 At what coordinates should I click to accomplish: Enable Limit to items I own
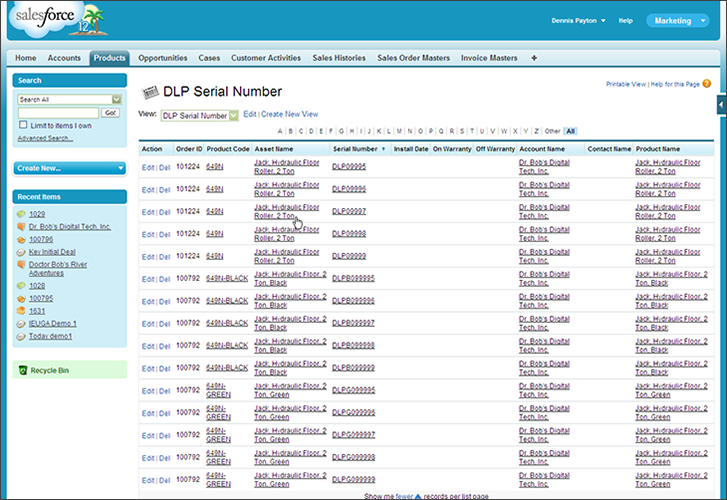[23, 125]
